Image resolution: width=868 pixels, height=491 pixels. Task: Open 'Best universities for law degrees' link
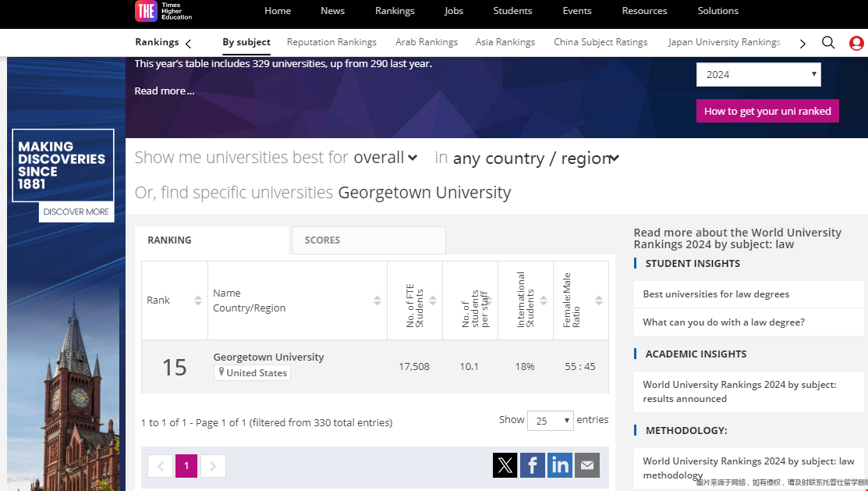click(716, 294)
